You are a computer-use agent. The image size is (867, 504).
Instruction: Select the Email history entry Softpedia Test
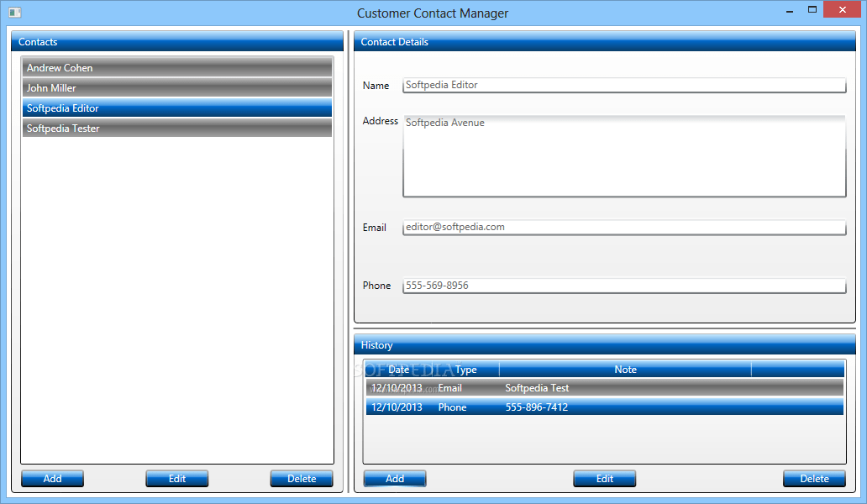click(x=604, y=388)
